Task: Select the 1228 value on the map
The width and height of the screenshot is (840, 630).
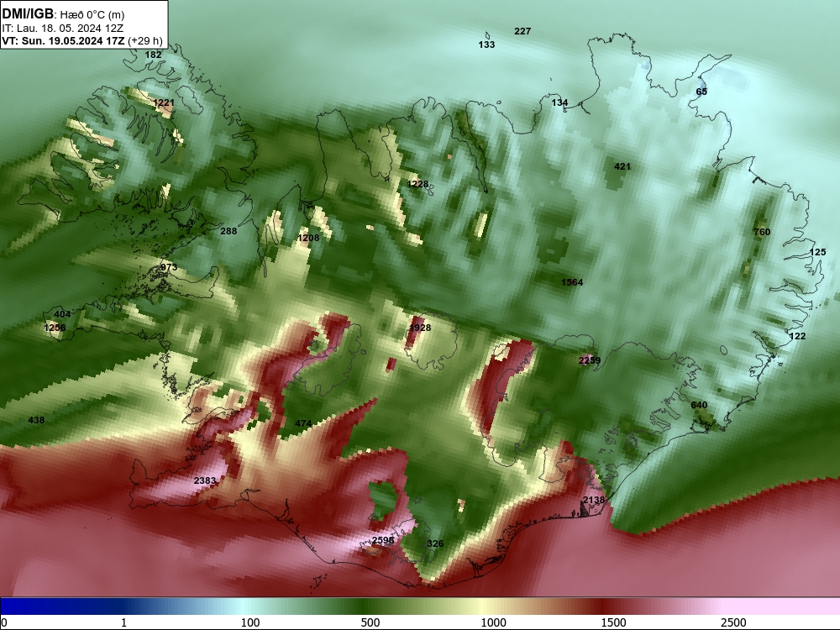Action: (417, 184)
